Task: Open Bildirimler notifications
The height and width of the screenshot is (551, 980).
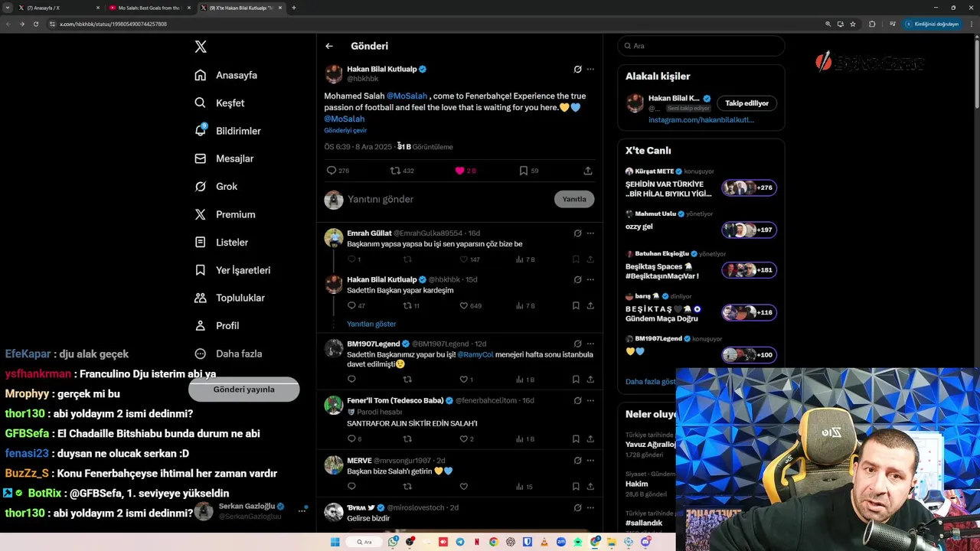Action: [x=227, y=131]
